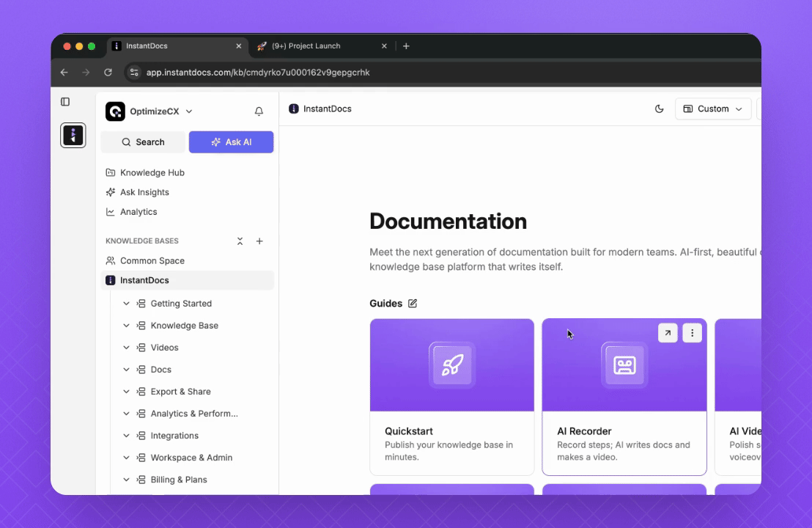Switch to the InstantDocs browser tab
812x528 pixels.
(x=177, y=46)
